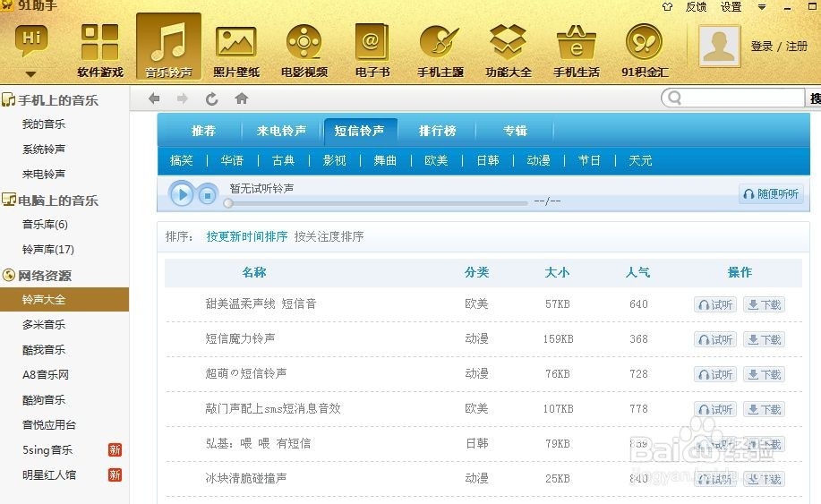This screenshot has width=821, height=504.
Task: Open 多米音乐 in sidebar
Action: 44,324
